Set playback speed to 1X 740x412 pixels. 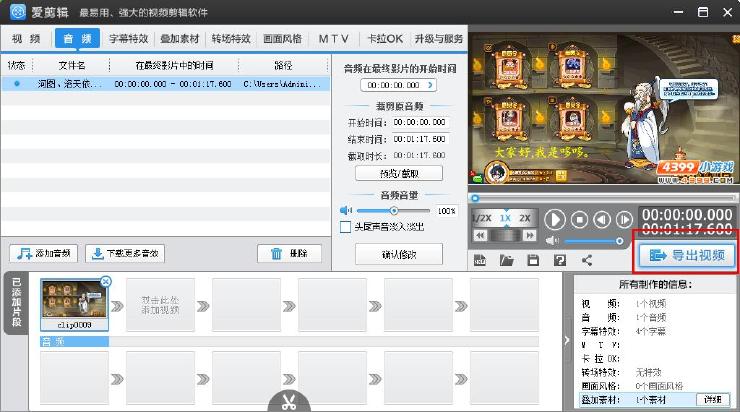(505, 219)
